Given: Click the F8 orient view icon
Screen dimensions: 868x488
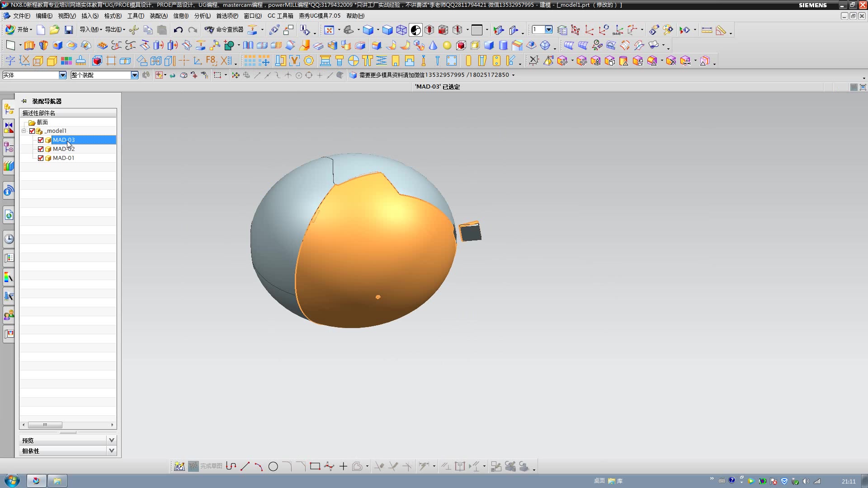Looking at the screenshot, I should [x=211, y=61].
